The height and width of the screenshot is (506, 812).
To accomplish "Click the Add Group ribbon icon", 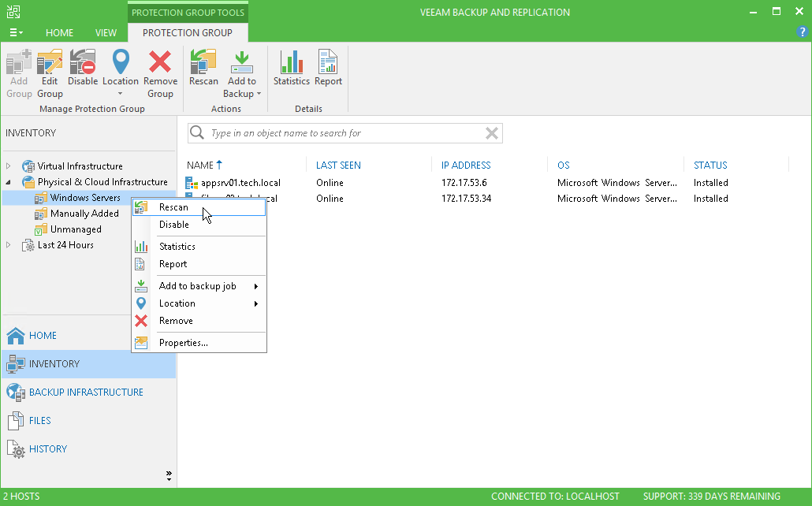I will [19, 62].
